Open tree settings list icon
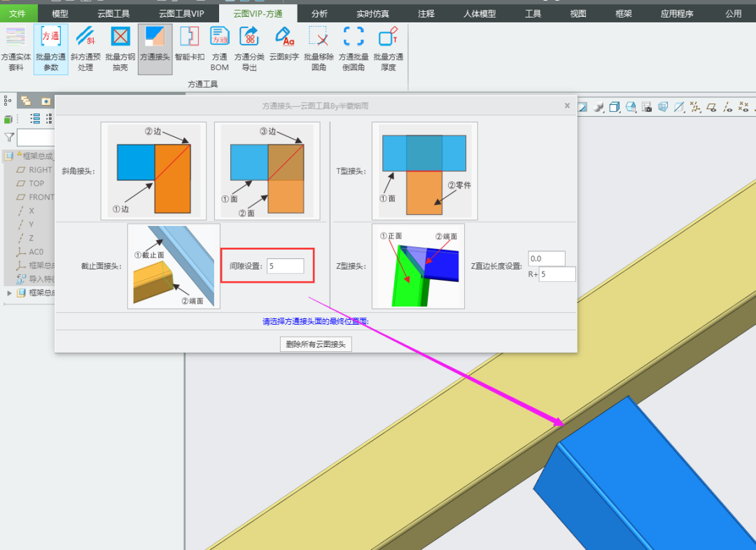This screenshot has height=550, width=756. point(35,118)
